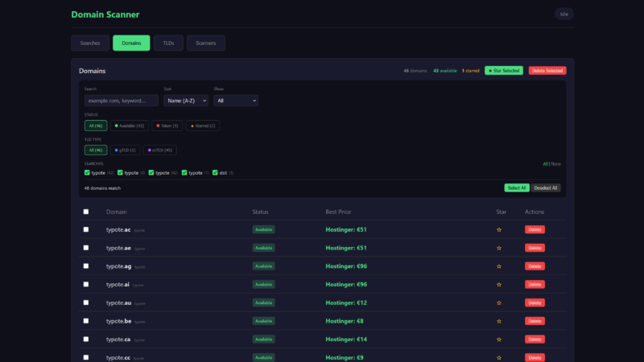Tick the select-all checkbox in table header
Screen dimensions: 644x362
[x=86, y=212]
